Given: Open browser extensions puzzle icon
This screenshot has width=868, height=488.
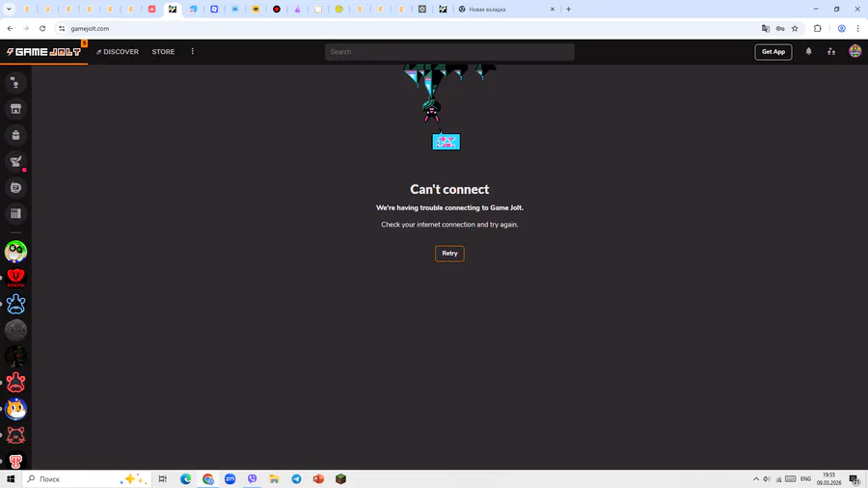Looking at the screenshot, I should click(x=818, y=28).
